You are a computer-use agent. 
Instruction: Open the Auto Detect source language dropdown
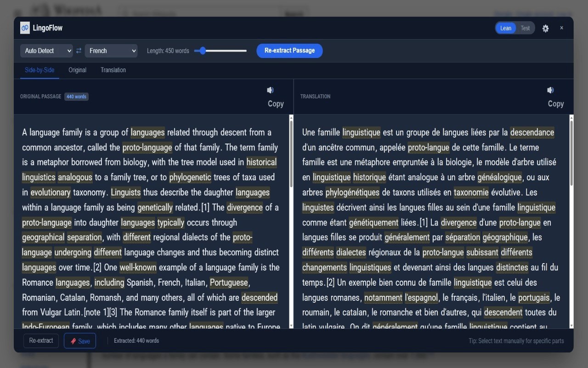tap(46, 51)
